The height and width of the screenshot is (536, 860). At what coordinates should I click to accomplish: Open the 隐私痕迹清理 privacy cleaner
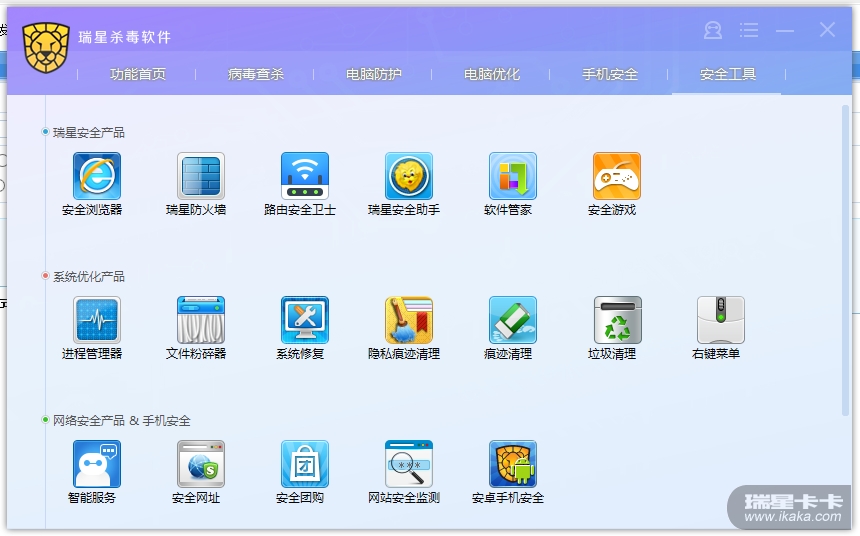coord(409,320)
